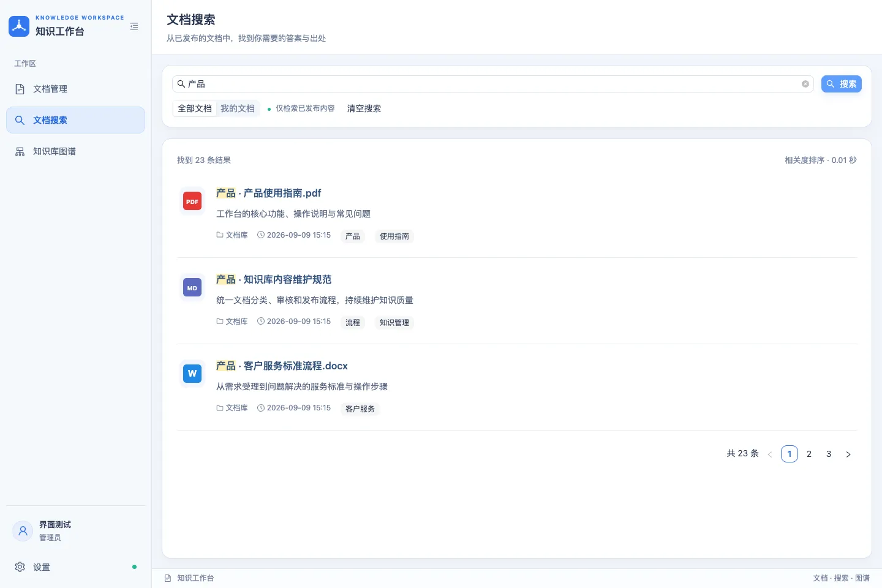
Task: Select 文档搜索 in the sidebar
Action: pyautogui.click(x=75, y=120)
